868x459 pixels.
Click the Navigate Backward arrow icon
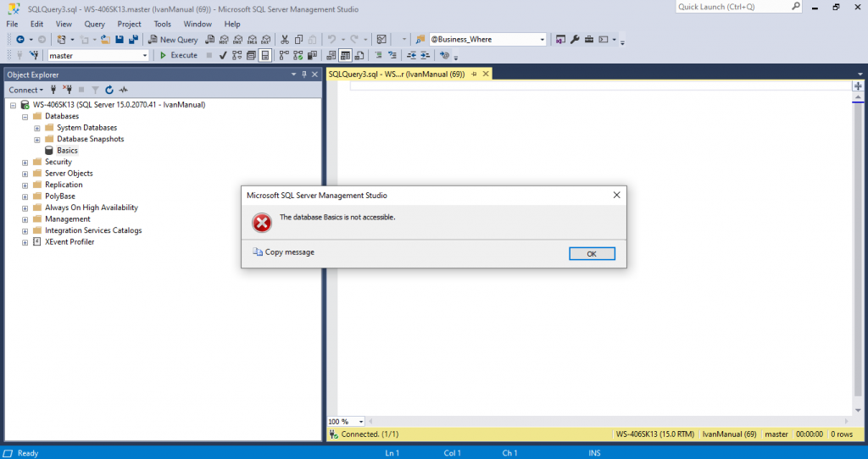point(20,39)
